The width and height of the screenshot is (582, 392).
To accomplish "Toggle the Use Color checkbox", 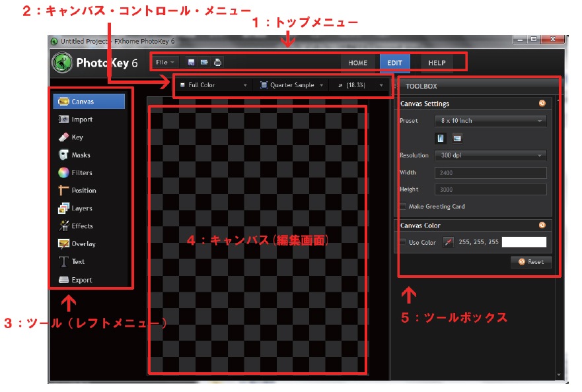I will pyautogui.click(x=403, y=243).
